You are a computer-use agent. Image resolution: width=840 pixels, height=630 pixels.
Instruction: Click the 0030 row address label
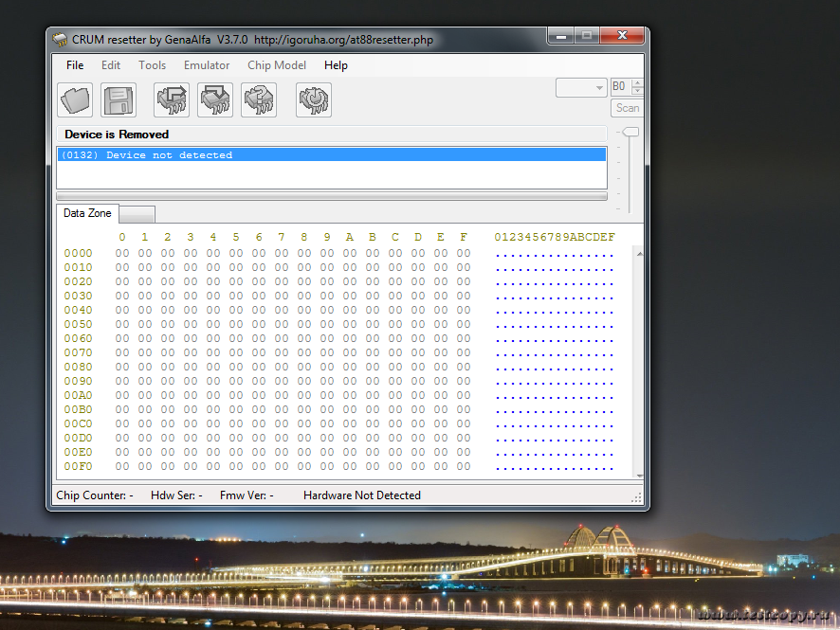[78, 296]
